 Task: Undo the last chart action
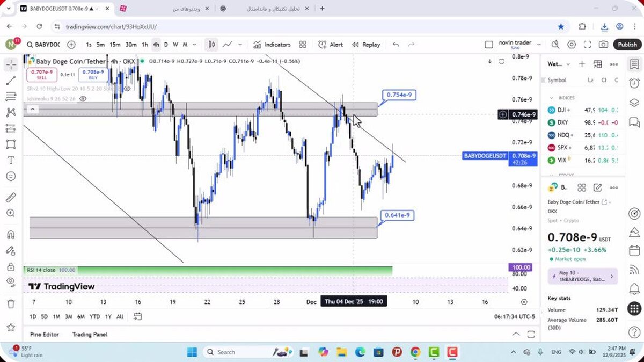(396, 45)
